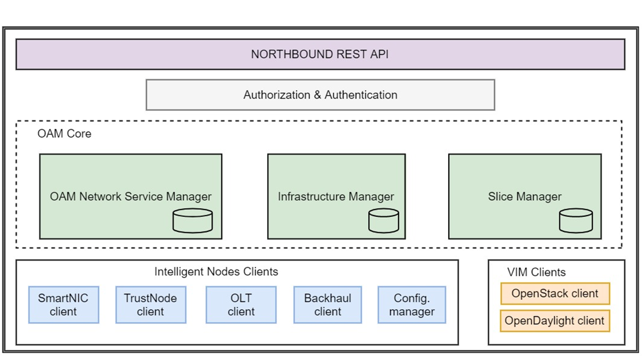Click the OLT client box

[x=241, y=305]
